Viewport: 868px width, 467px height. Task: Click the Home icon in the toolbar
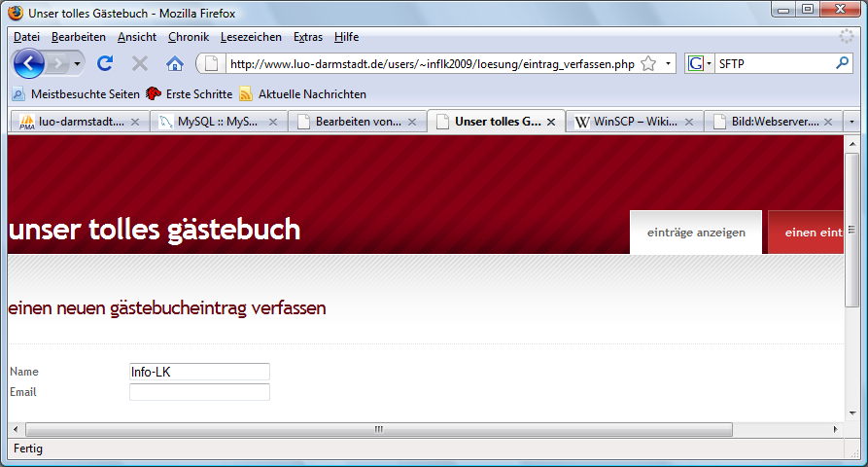pos(175,63)
